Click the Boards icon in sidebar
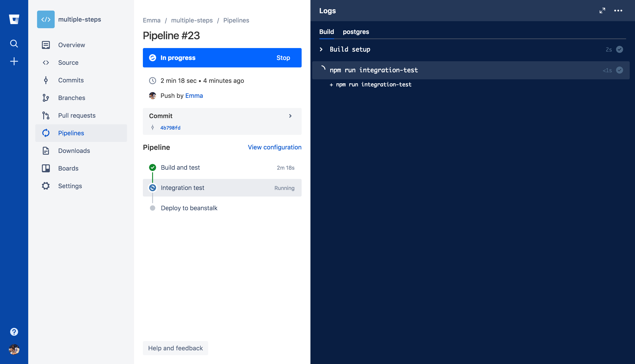Viewport: 635px width, 364px height. [46, 168]
